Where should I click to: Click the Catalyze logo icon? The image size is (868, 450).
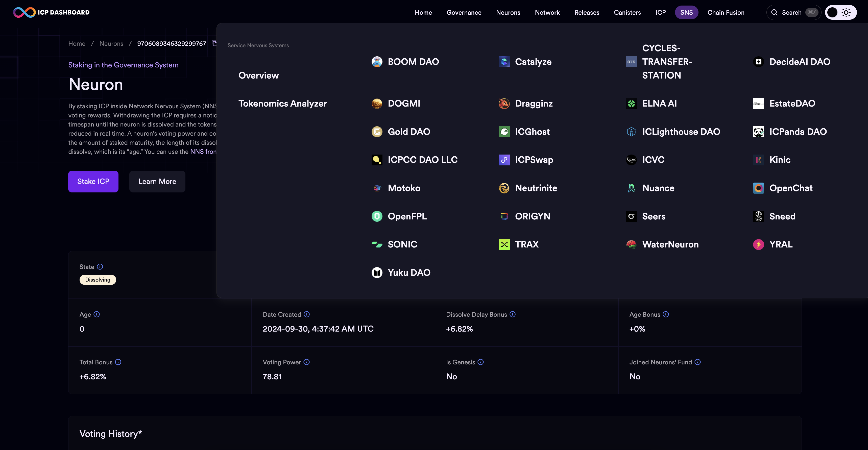click(x=504, y=62)
